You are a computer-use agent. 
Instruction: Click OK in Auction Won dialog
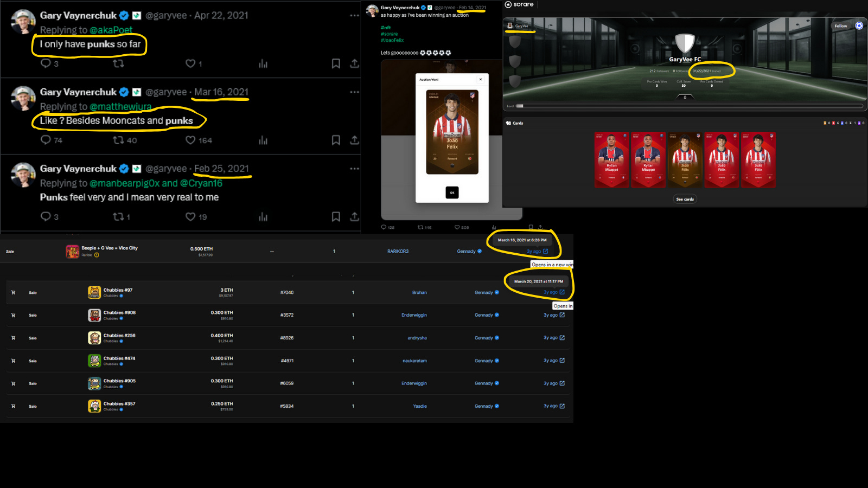point(452,192)
